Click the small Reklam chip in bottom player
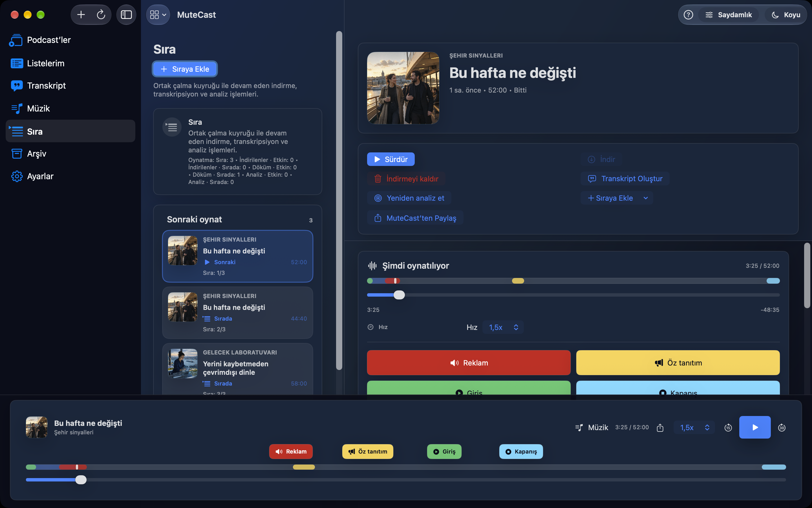The image size is (812, 508). (291, 452)
